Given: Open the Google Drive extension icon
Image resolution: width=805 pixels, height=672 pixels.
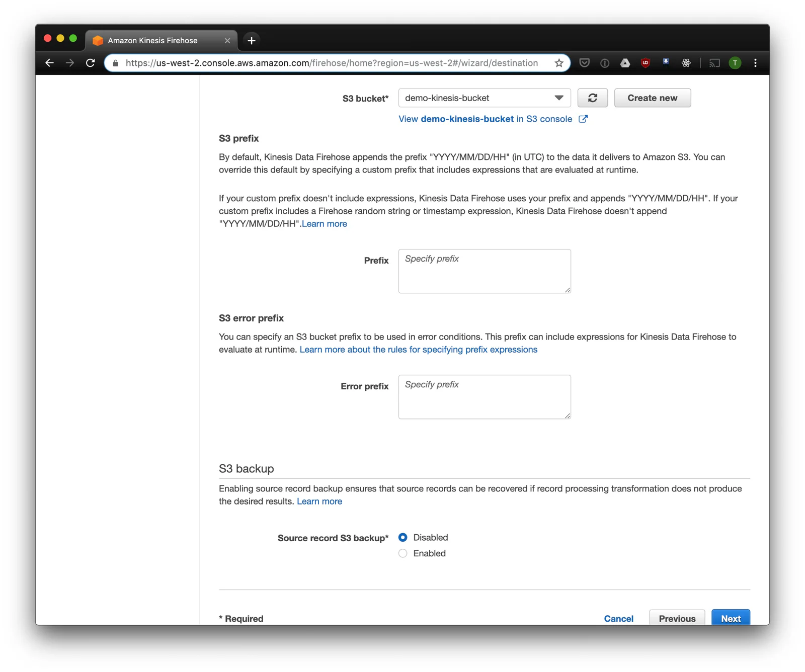Looking at the screenshot, I should pyautogui.click(x=625, y=63).
